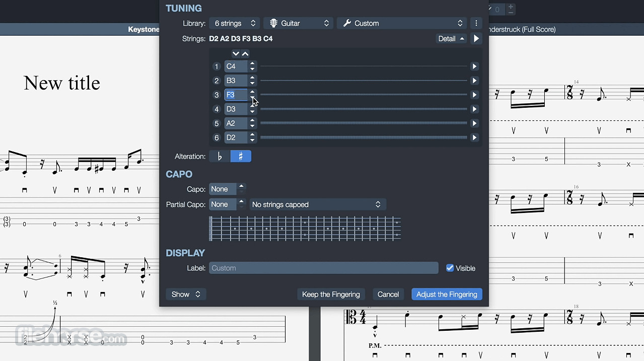Play string 5 (A2) preview
The image size is (644, 361).
click(474, 123)
